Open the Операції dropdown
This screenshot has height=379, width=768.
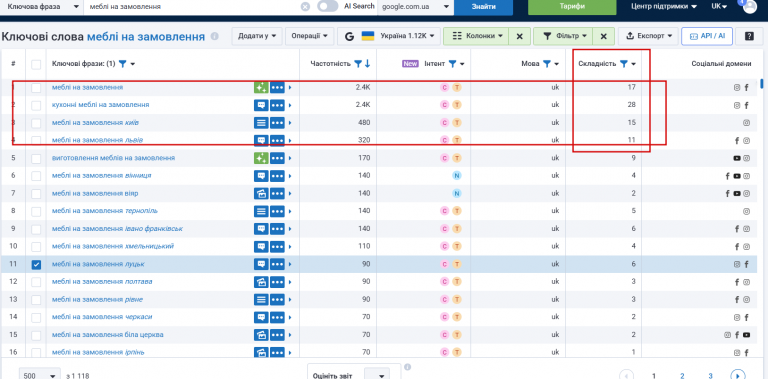(x=309, y=36)
